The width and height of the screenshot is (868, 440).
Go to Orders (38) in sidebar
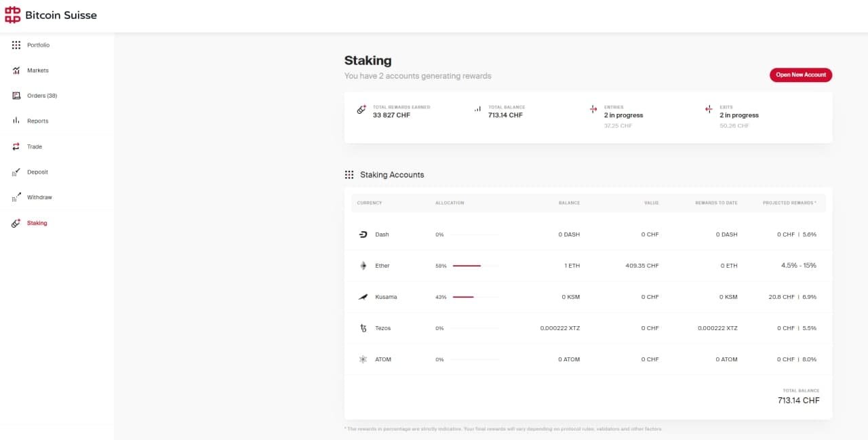point(42,96)
